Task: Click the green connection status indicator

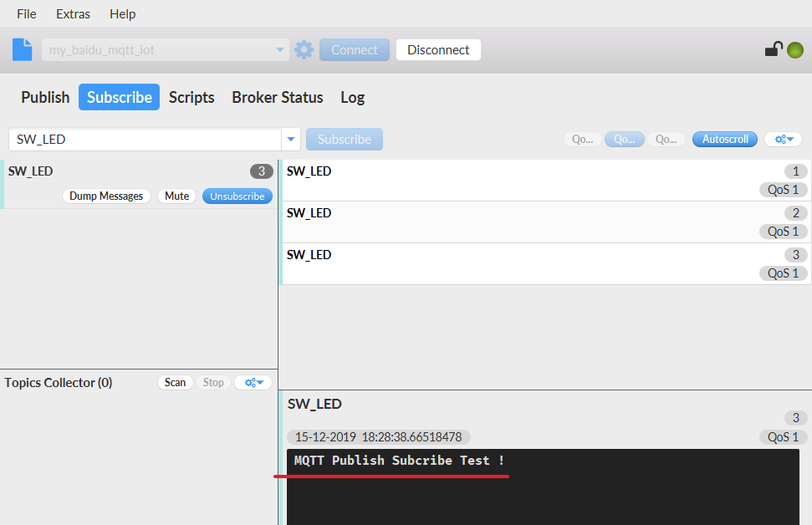Action: tap(795, 50)
